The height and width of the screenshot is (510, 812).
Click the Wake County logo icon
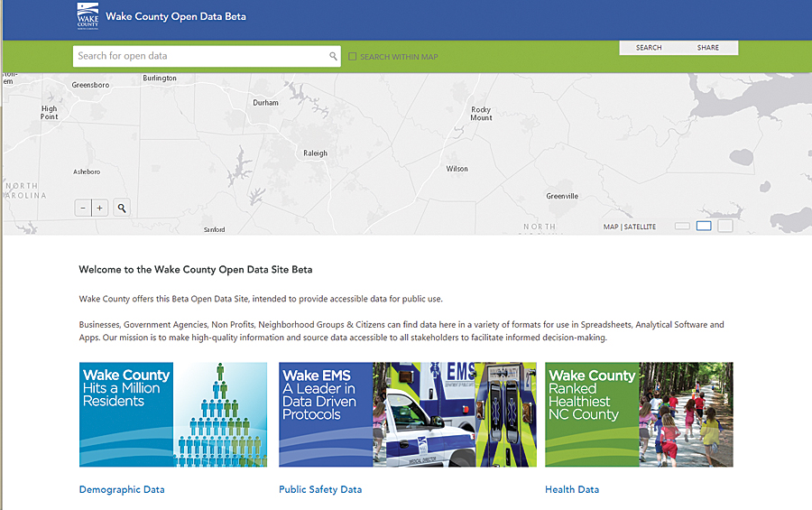tap(88, 16)
